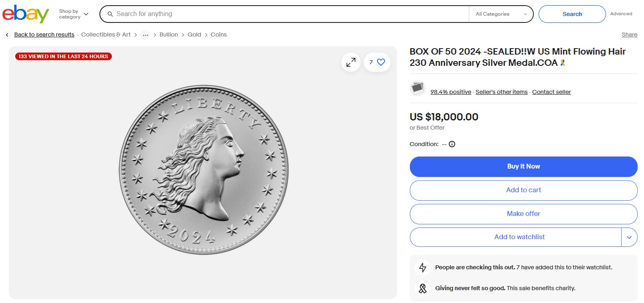This screenshot has width=644, height=303.
Task: Click the Share link
Action: [629, 35]
